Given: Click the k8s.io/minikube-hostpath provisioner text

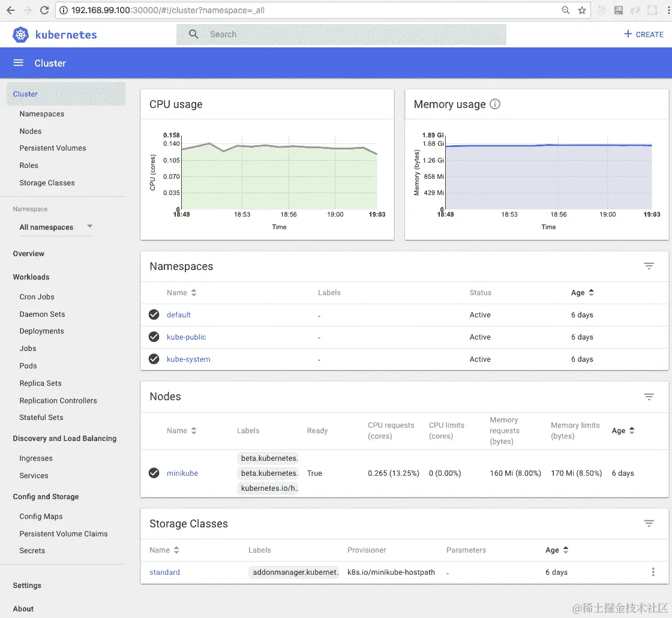Looking at the screenshot, I should tap(391, 572).
